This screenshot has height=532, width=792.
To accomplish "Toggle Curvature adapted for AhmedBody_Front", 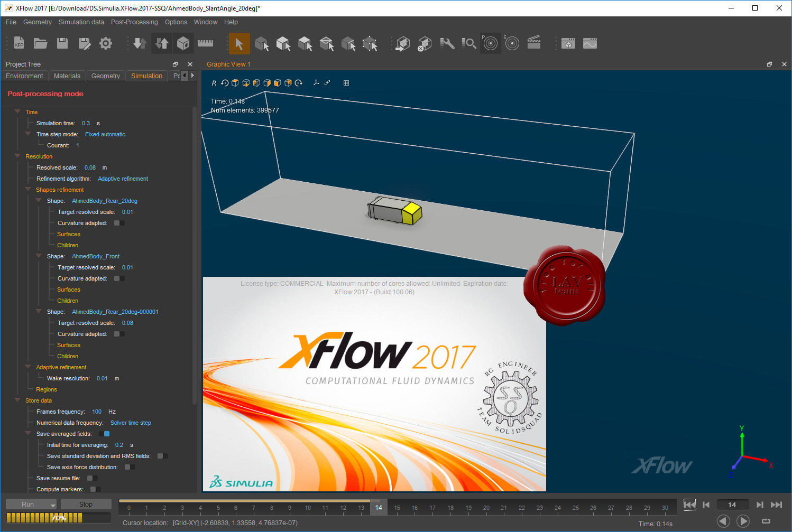I will [119, 278].
